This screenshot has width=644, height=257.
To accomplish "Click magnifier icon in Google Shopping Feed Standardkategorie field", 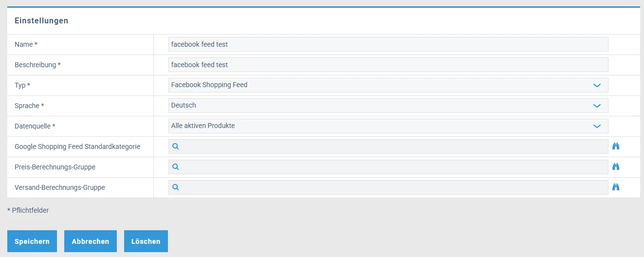I will (176, 146).
